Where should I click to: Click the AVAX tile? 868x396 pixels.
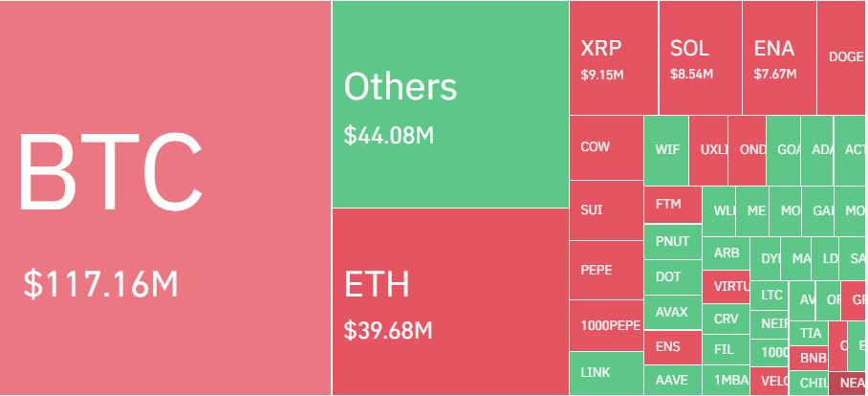(x=672, y=313)
